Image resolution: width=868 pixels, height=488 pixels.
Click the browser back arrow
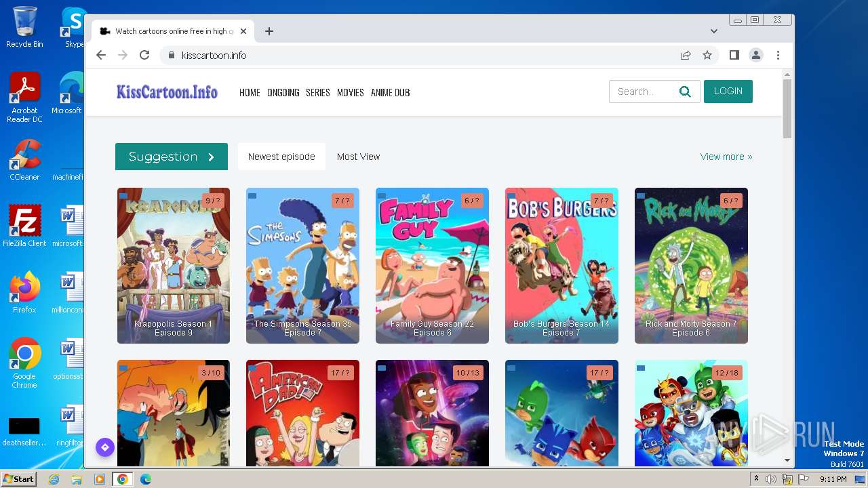click(x=101, y=56)
